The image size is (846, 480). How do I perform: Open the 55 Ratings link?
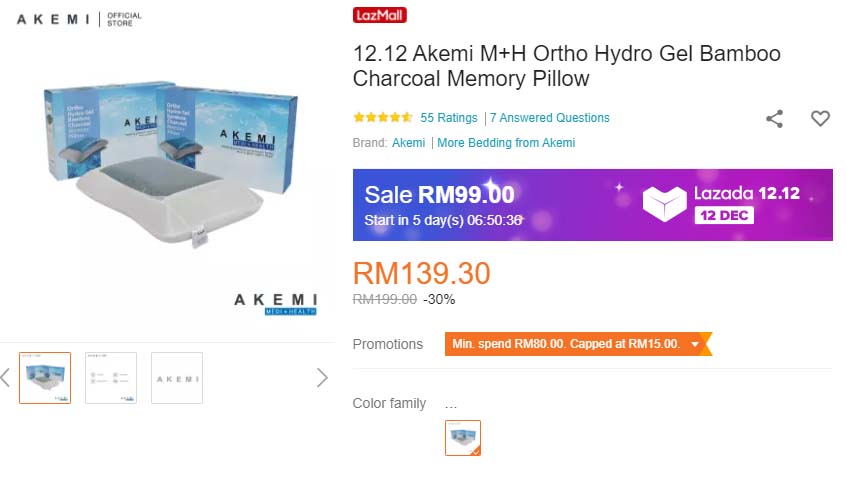tap(449, 118)
